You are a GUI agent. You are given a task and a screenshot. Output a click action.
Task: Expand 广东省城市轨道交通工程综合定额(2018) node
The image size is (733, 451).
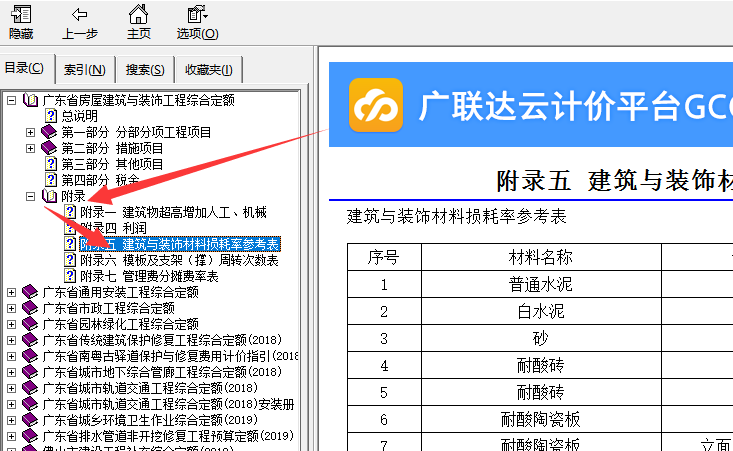(x=12, y=388)
